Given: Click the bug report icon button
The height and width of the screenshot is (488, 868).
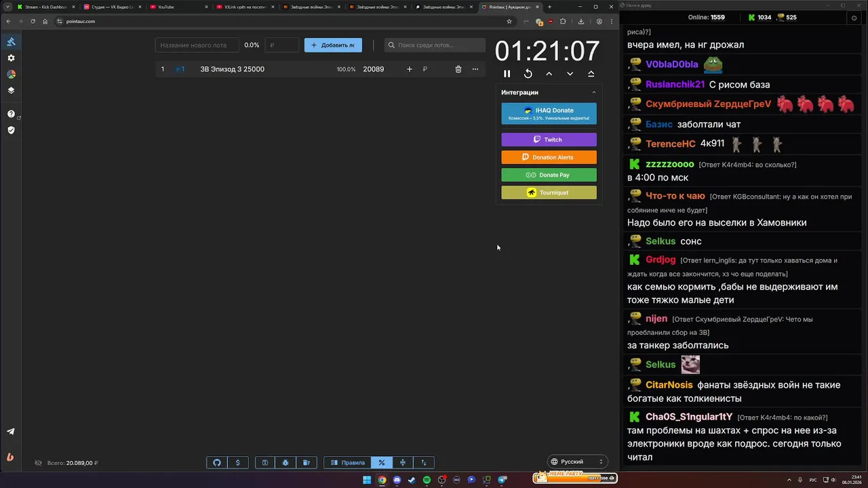Looking at the screenshot, I should (285, 463).
